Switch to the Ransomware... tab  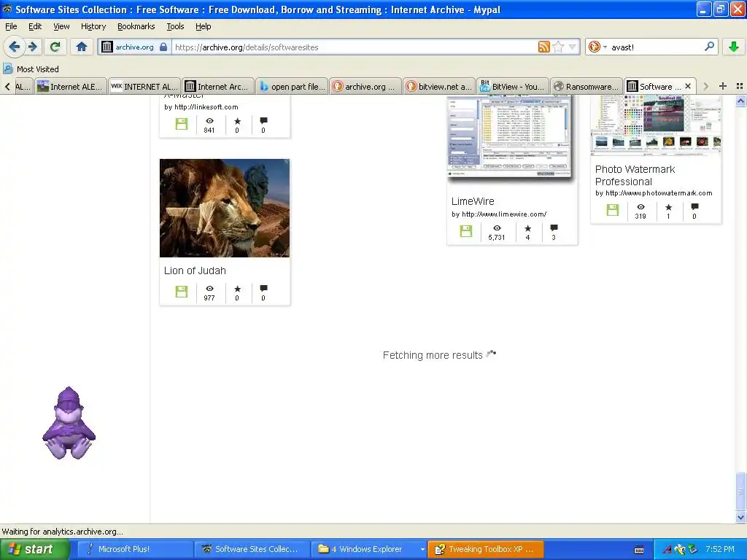click(587, 87)
